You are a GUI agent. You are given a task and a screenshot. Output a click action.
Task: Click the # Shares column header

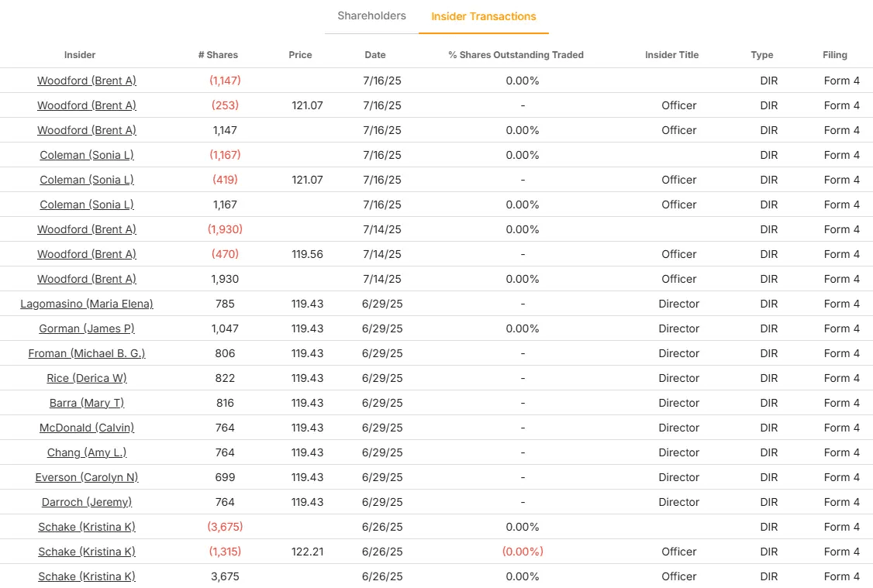218,55
